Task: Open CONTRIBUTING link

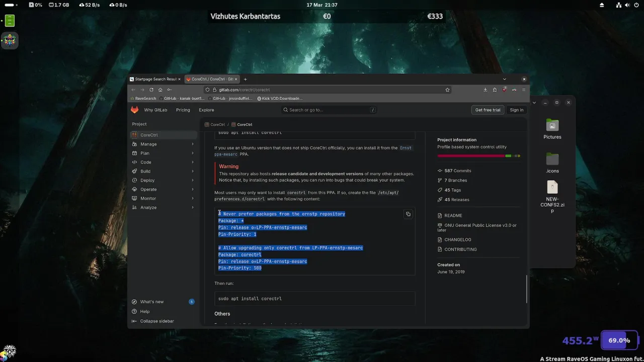Action: 457,249
